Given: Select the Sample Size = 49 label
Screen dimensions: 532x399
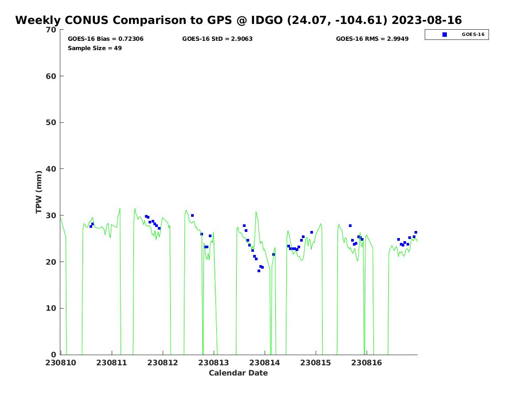Looking at the screenshot, I should (x=95, y=48).
